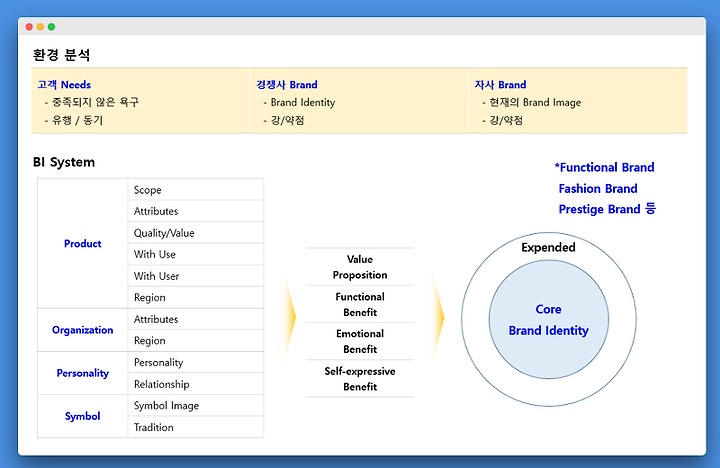The width and height of the screenshot is (720, 468).
Task: Click the blue 'Personality' category cell
Action: tap(83, 373)
